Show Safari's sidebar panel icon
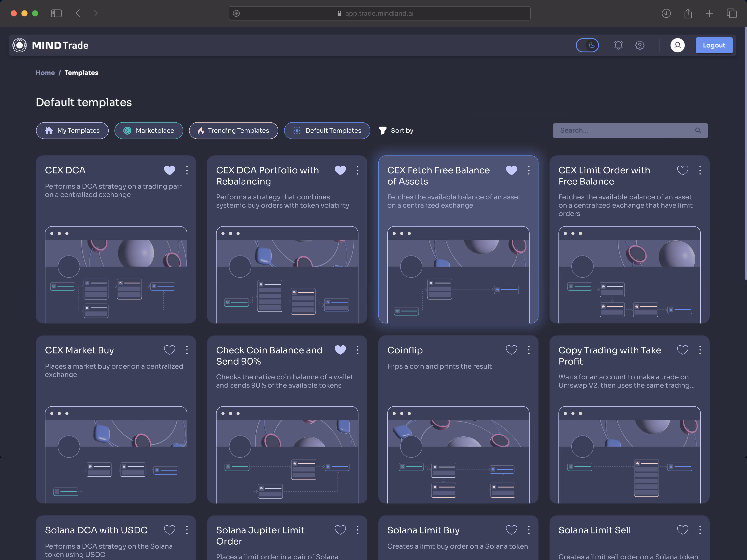Screen dimensions: 747x560 click(56, 14)
